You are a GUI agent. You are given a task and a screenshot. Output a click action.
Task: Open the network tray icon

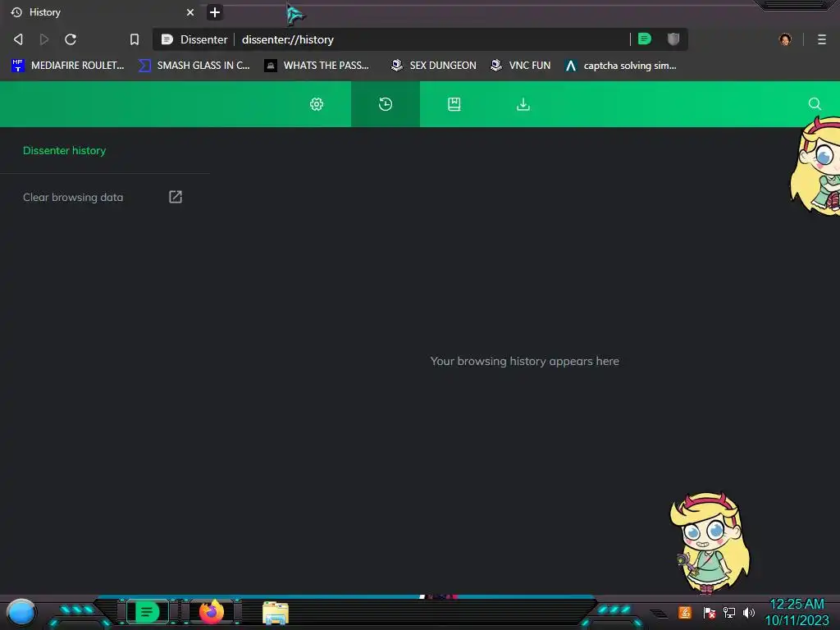tap(728, 612)
